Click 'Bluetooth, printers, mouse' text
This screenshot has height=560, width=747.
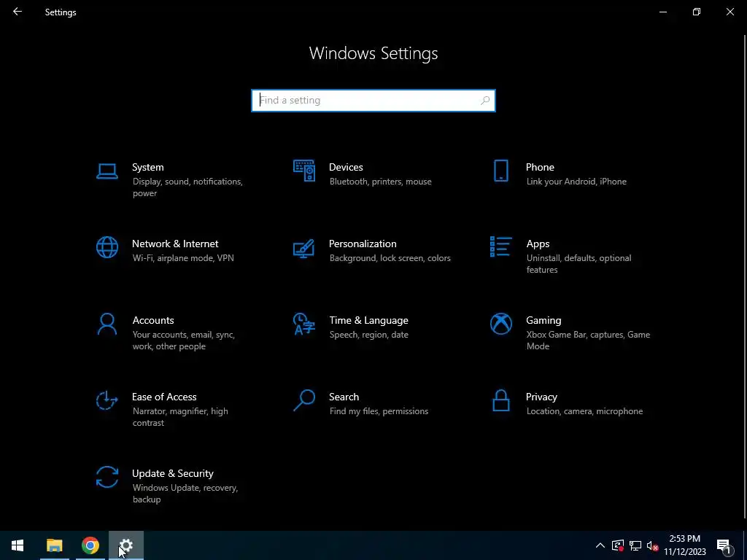tap(381, 182)
